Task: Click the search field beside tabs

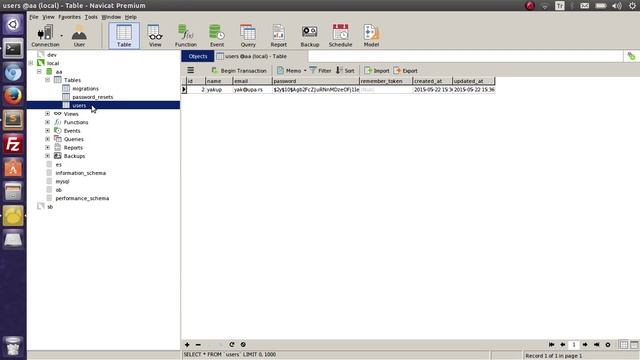Action: [465, 56]
